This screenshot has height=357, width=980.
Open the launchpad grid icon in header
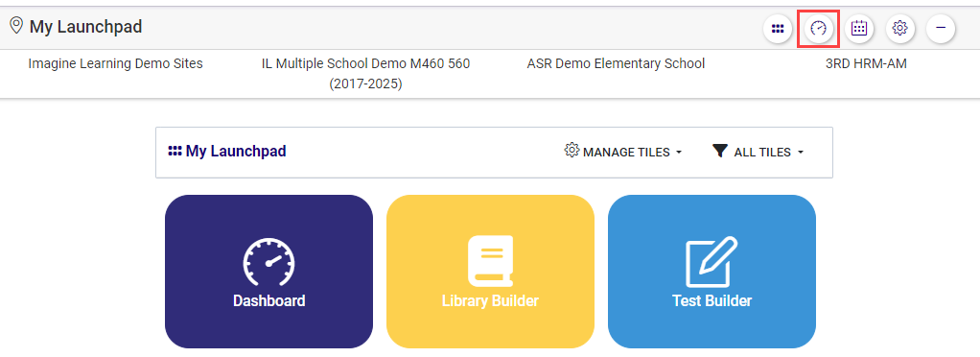click(778, 28)
